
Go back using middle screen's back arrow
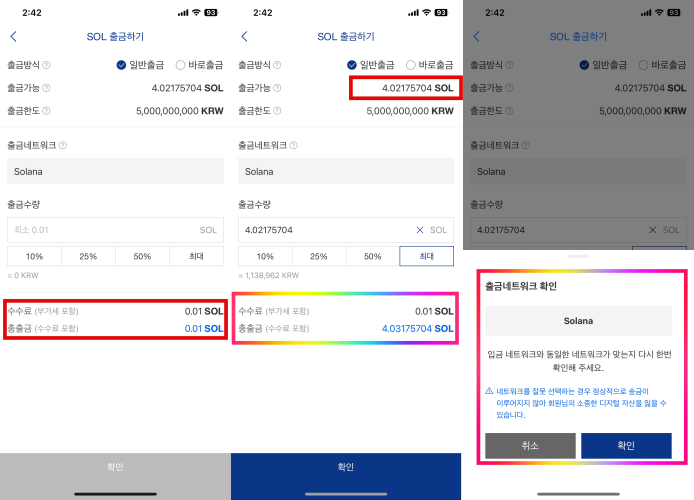244,36
